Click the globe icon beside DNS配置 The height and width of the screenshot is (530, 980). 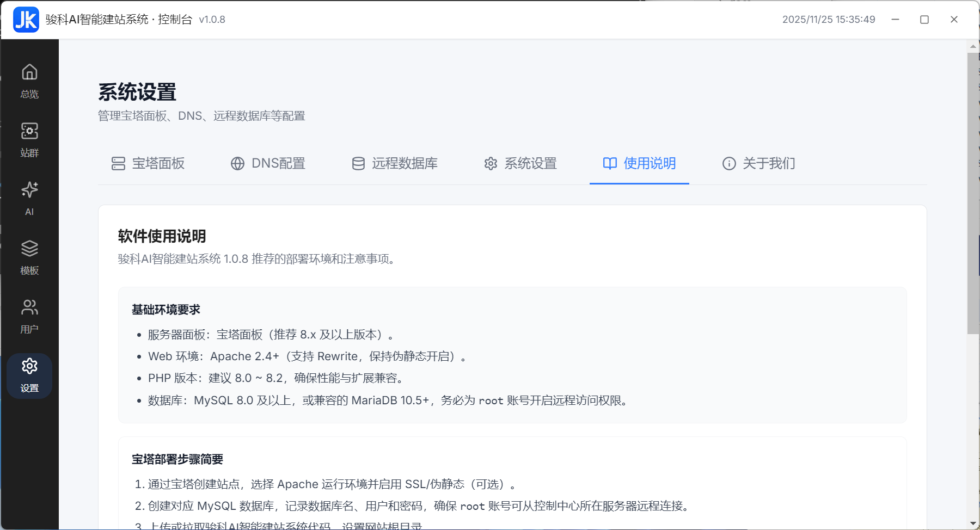(x=237, y=163)
